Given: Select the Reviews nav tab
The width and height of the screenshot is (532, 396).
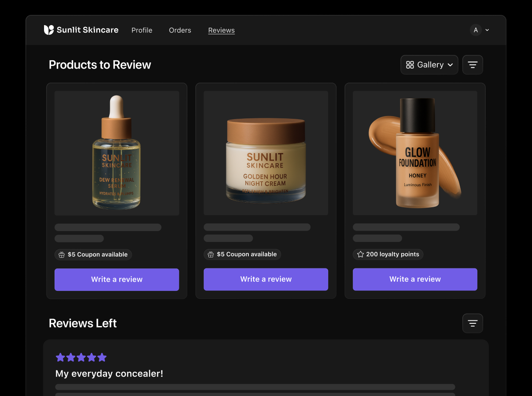Looking at the screenshot, I should coord(222,30).
